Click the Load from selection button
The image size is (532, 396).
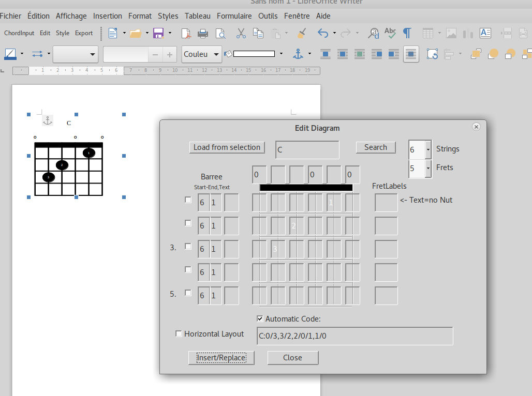227,147
